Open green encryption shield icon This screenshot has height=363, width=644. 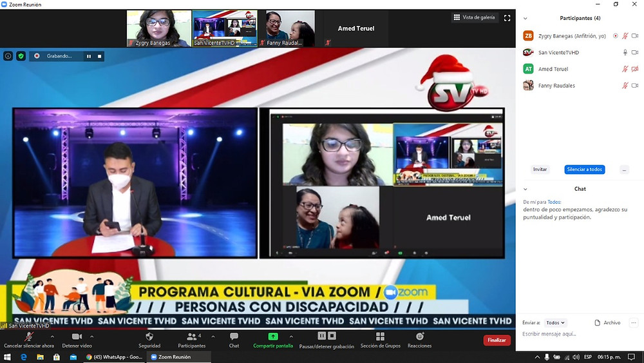click(x=21, y=56)
